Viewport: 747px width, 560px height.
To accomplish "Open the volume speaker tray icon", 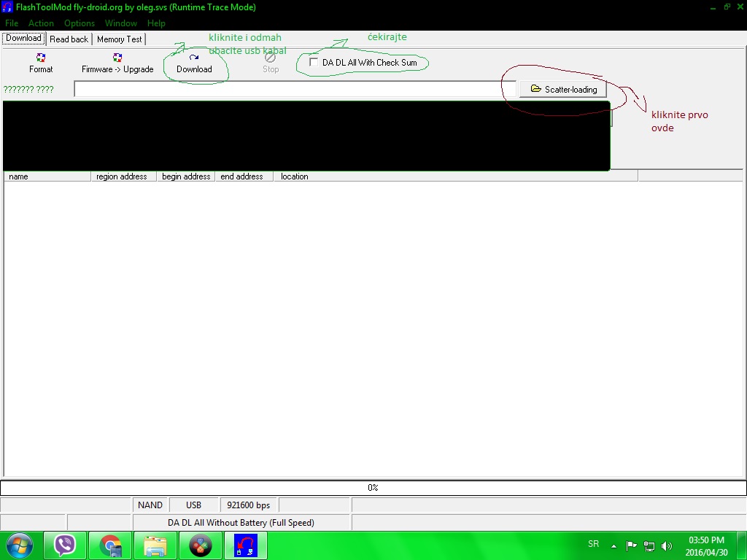I will [x=667, y=545].
